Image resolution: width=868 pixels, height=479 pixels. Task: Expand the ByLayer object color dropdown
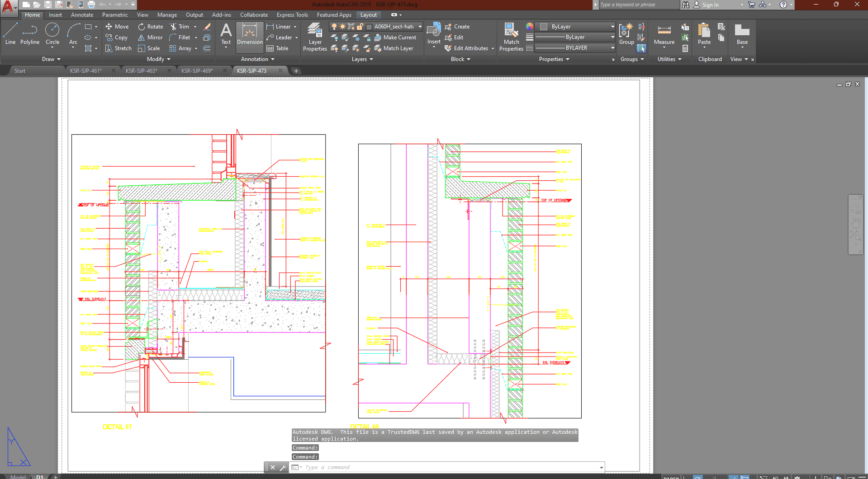click(612, 27)
